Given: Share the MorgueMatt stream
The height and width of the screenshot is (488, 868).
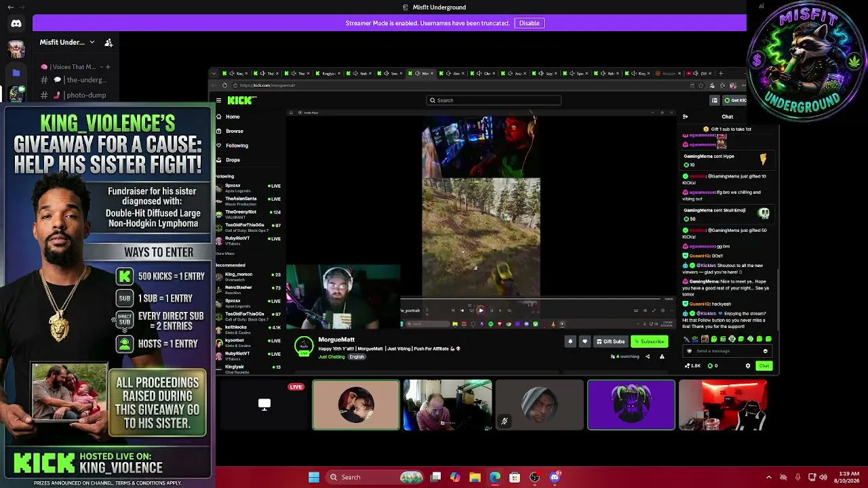Looking at the screenshot, I should (x=647, y=357).
